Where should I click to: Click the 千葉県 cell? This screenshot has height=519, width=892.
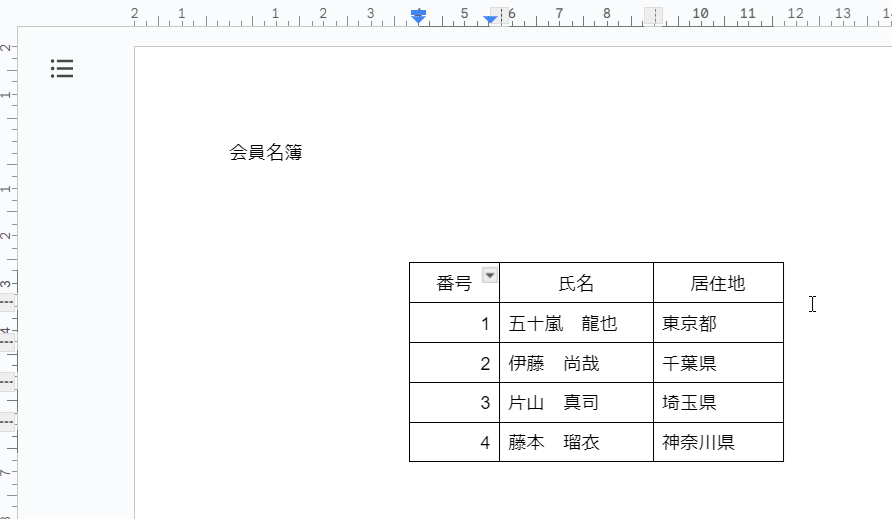pos(718,363)
